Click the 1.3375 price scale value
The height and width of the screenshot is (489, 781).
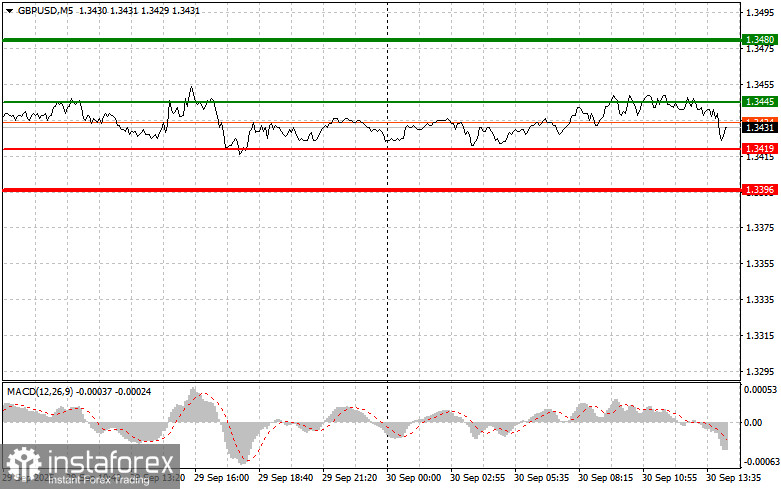(x=760, y=228)
